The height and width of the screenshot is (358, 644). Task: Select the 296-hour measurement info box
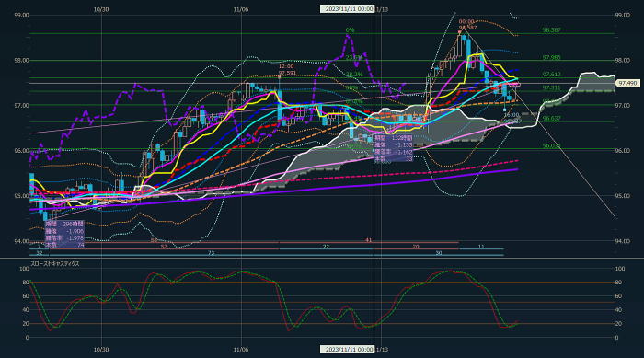[x=64, y=235]
